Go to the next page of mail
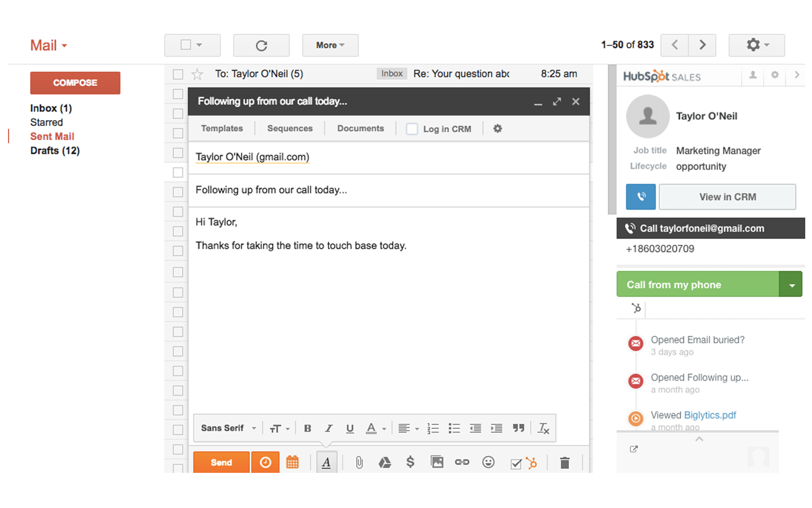812x508 pixels. click(x=702, y=45)
